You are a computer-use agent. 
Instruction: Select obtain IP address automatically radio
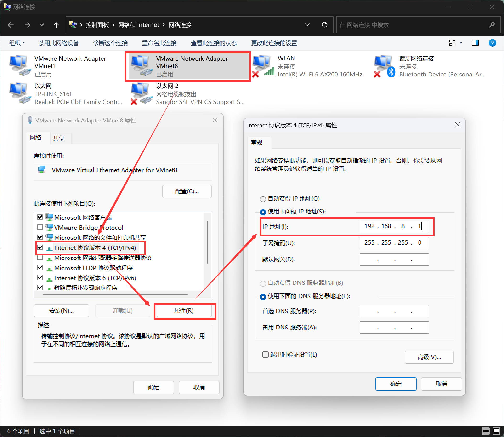click(x=263, y=199)
